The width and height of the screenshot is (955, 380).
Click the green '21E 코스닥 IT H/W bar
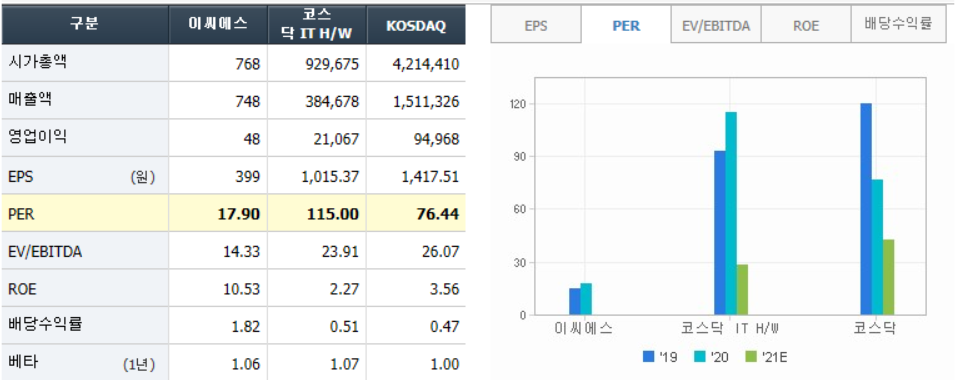[742, 290]
